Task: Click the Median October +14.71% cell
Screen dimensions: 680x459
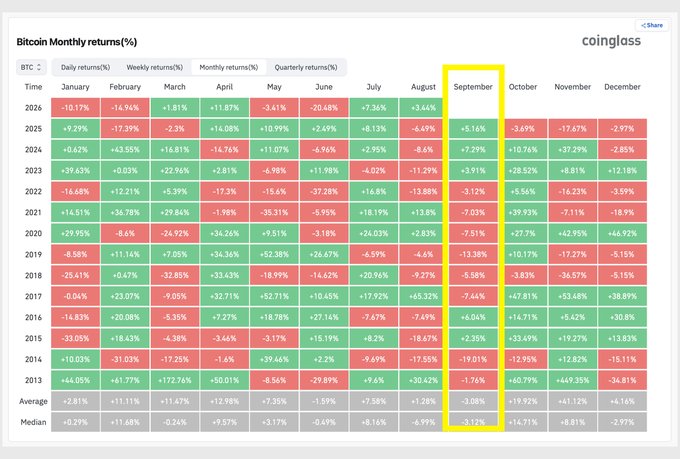Action: 523,422
